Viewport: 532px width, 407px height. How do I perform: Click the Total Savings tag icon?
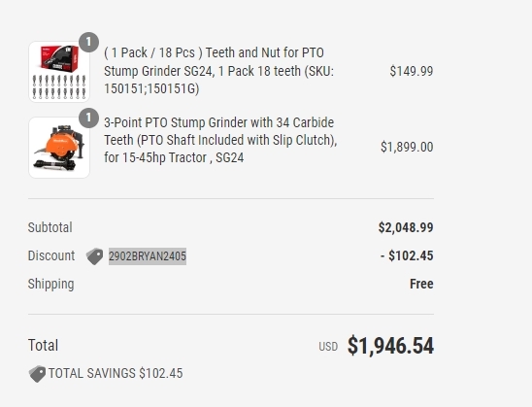(37, 374)
